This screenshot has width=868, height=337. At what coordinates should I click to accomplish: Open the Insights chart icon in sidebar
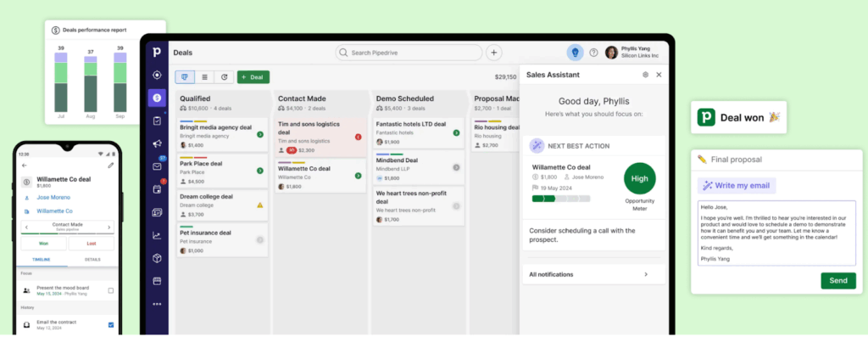(x=157, y=236)
